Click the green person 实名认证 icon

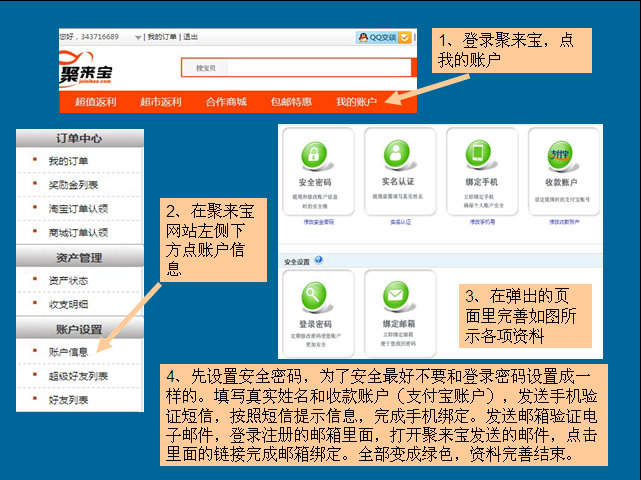click(396, 154)
